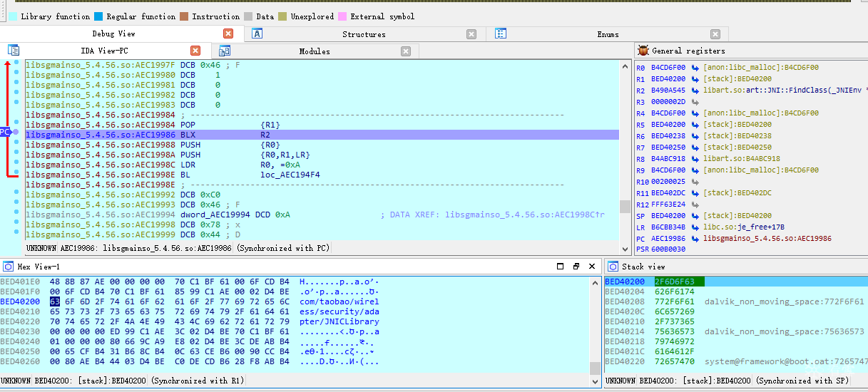This screenshot has width=868, height=392.
Task: Close the Structures tab
Action: 471,34
